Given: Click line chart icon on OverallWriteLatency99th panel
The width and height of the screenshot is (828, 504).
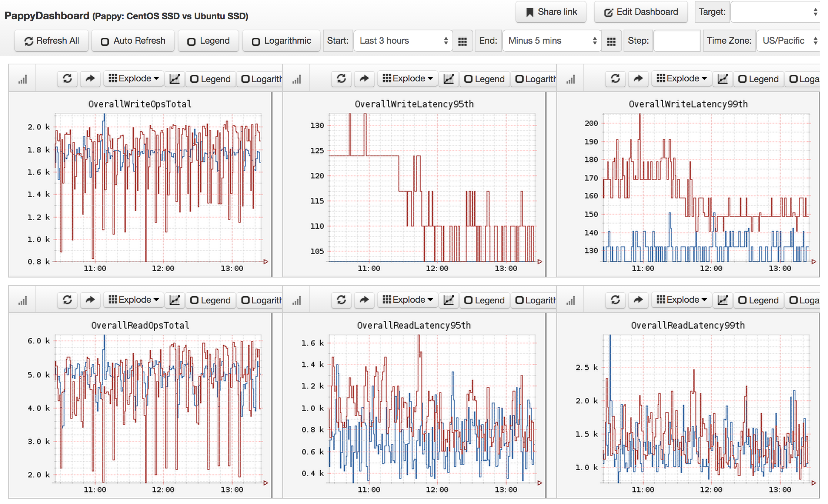Looking at the screenshot, I should [722, 78].
